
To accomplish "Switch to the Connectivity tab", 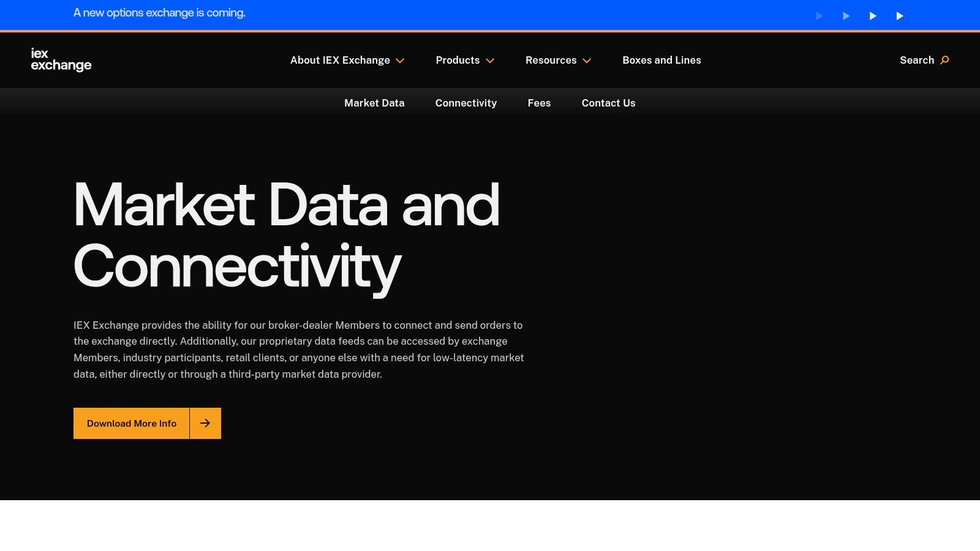I will tap(466, 103).
